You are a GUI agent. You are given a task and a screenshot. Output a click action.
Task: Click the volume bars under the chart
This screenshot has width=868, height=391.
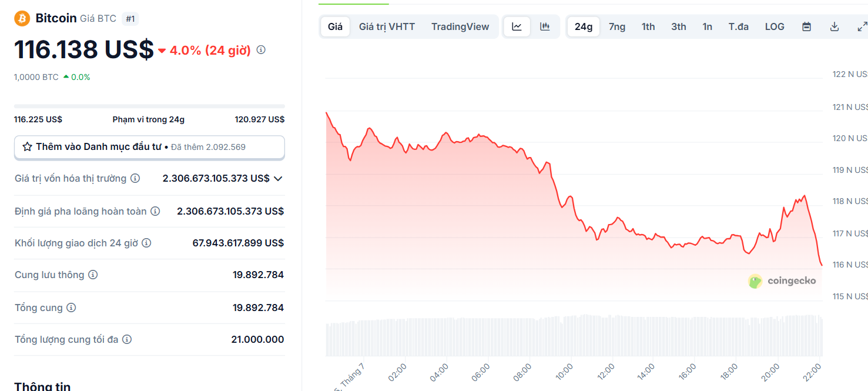tap(574, 336)
